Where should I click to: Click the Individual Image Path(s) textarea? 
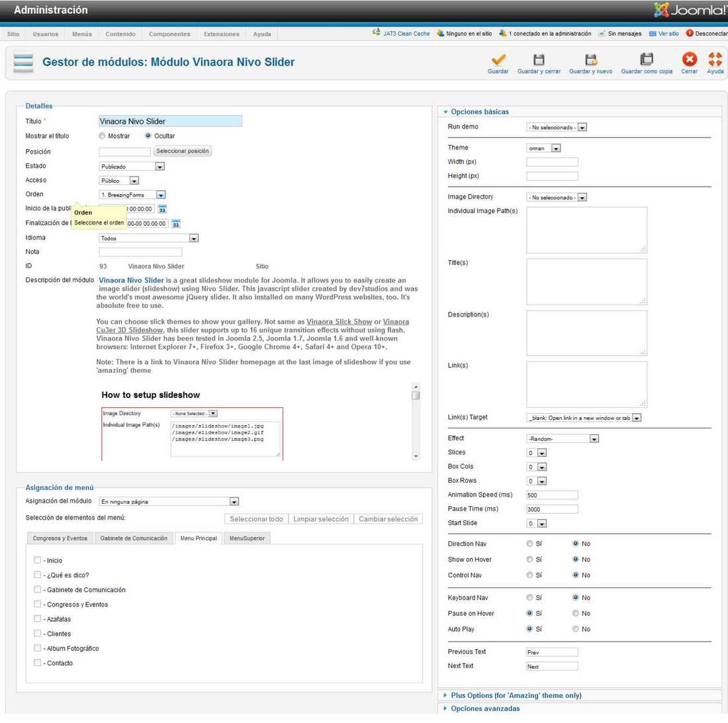(x=586, y=230)
